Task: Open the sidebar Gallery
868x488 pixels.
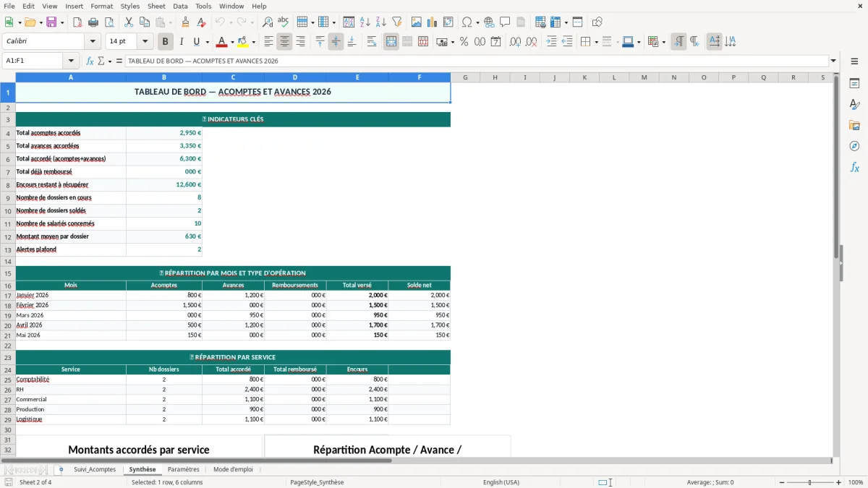Action: 854,125
